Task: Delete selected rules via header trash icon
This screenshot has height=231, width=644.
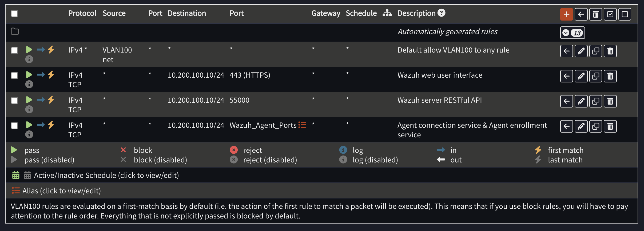Action: point(595,14)
